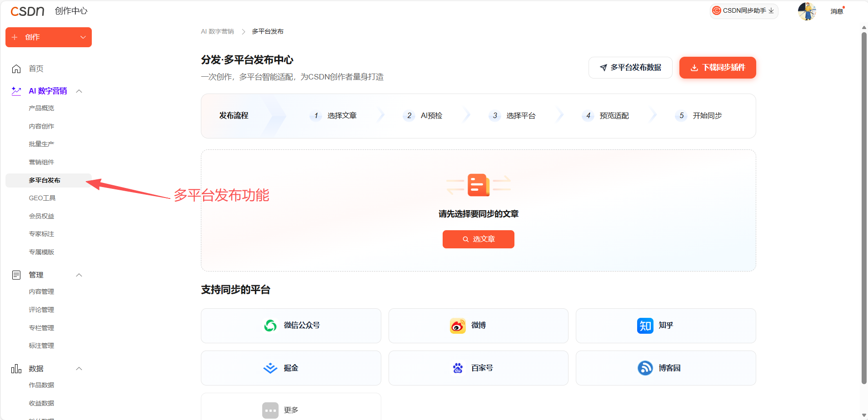
Task: Open 作品数据 in sidebar
Action: 41,385
